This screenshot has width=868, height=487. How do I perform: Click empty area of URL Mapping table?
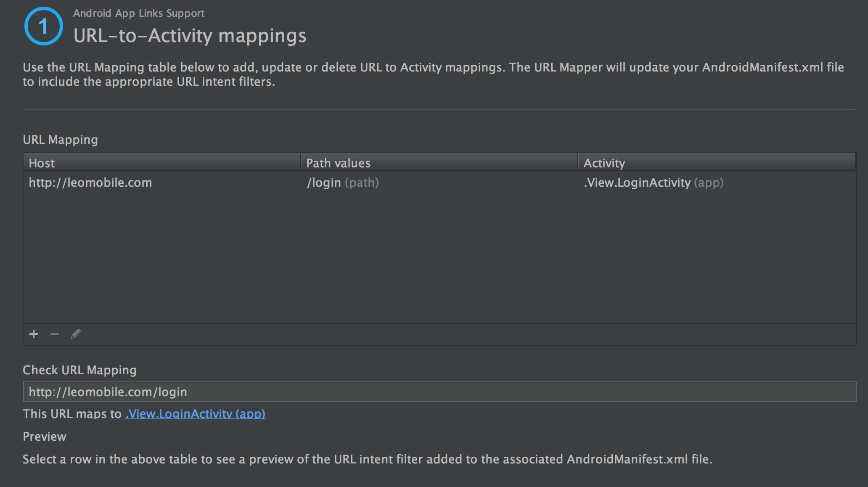[439, 261]
